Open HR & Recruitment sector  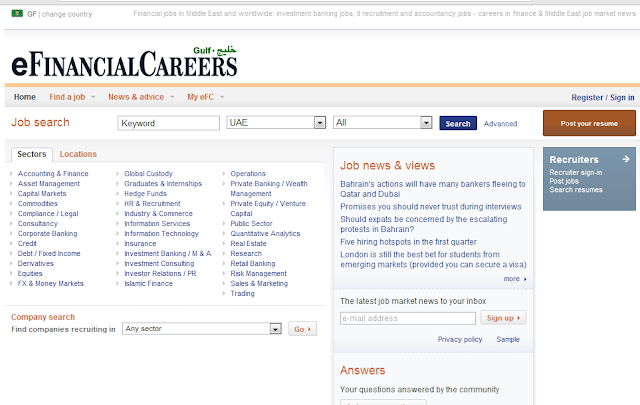click(152, 203)
